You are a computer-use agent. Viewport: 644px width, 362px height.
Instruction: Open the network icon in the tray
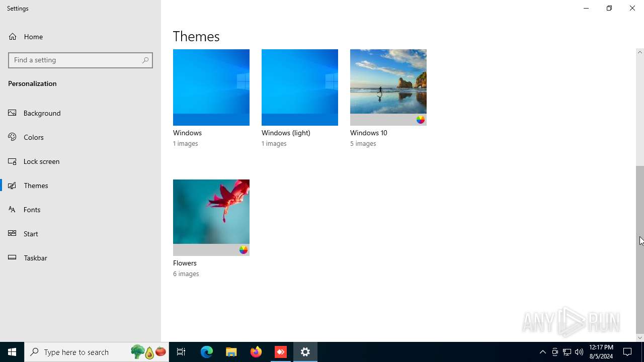(x=567, y=352)
